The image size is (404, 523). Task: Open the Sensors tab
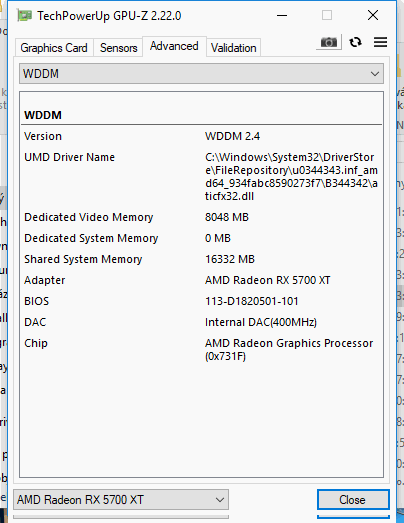click(x=118, y=48)
